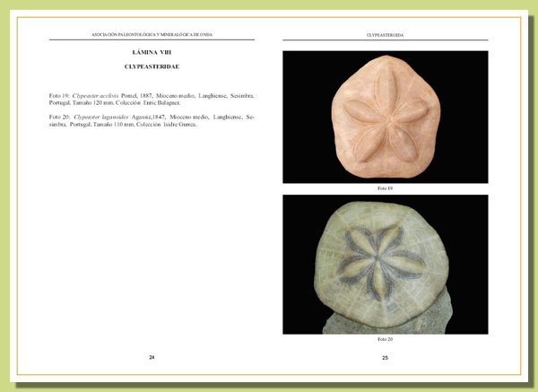538x392 pixels.
Task: Click the 'Asociación Paleontológica y Mineralógica de Onda' header
Action: click(x=152, y=35)
